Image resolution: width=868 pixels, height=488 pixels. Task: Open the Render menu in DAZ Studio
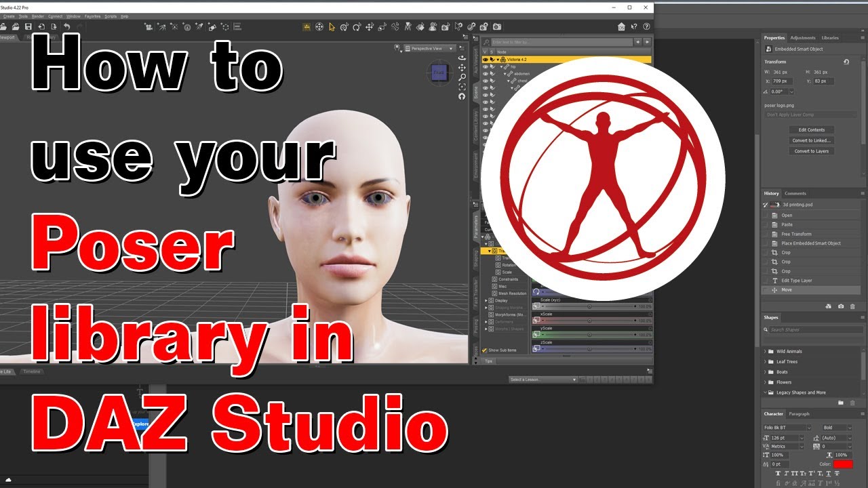pos(38,16)
